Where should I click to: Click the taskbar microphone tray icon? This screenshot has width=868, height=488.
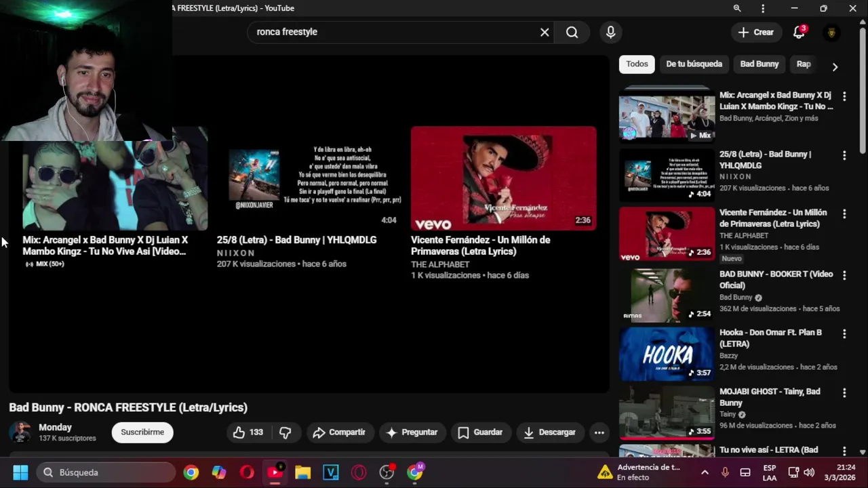(725, 472)
